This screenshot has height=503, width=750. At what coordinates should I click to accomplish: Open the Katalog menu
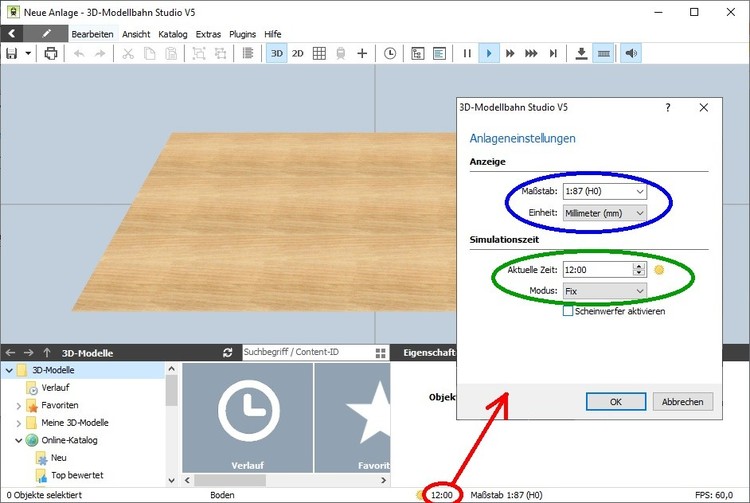[x=173, y=34]
